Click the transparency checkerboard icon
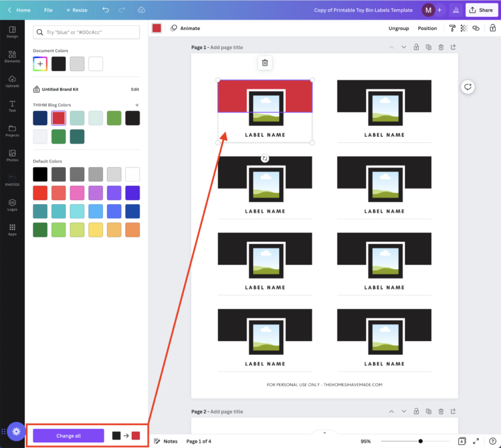 (x=464, y=28)
